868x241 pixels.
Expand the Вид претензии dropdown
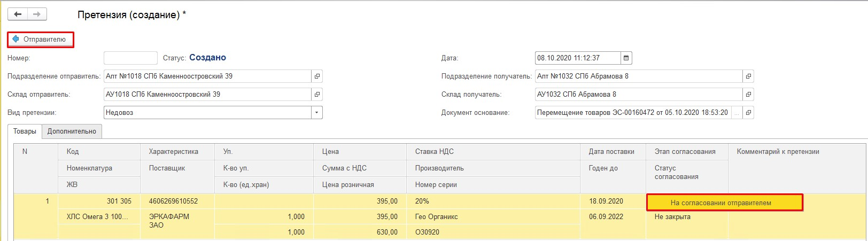pyautogui.click(x=317, y=113)
